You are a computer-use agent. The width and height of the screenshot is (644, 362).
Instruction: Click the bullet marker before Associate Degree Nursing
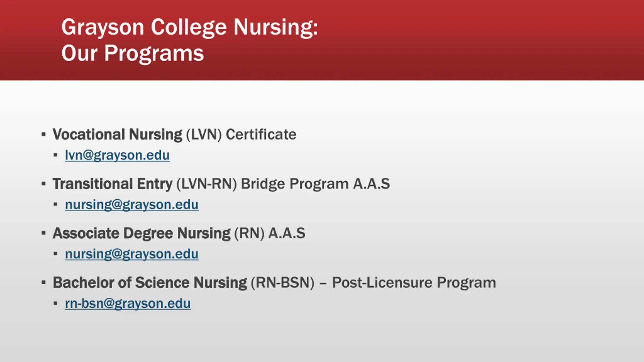click(44, 233)
